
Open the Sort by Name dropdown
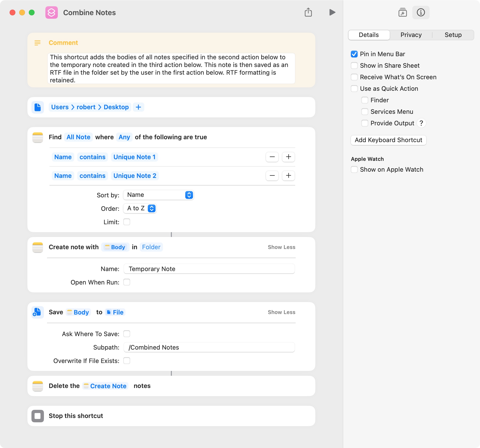[159, 195]
